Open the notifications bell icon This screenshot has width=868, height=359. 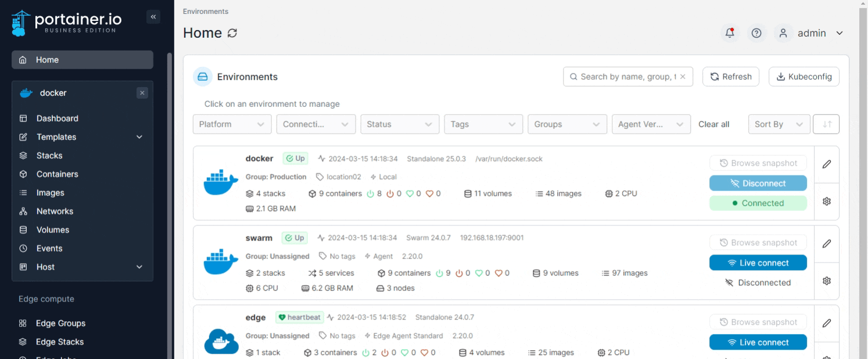click(x=730, y=33)
